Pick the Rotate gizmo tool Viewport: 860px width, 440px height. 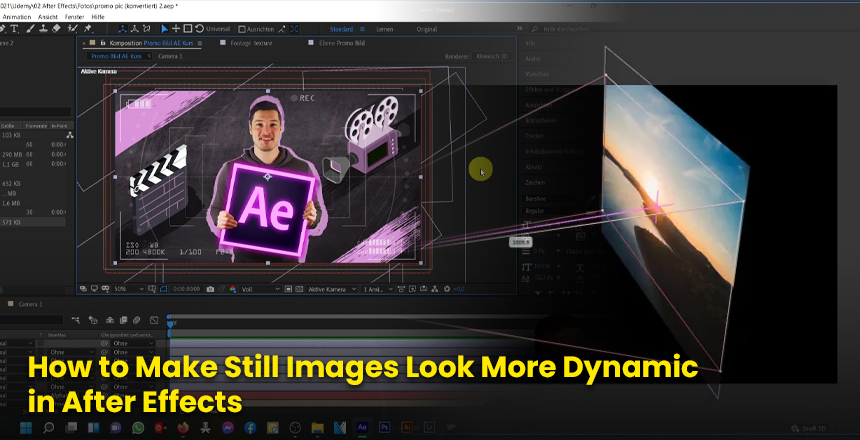[199, 29]
